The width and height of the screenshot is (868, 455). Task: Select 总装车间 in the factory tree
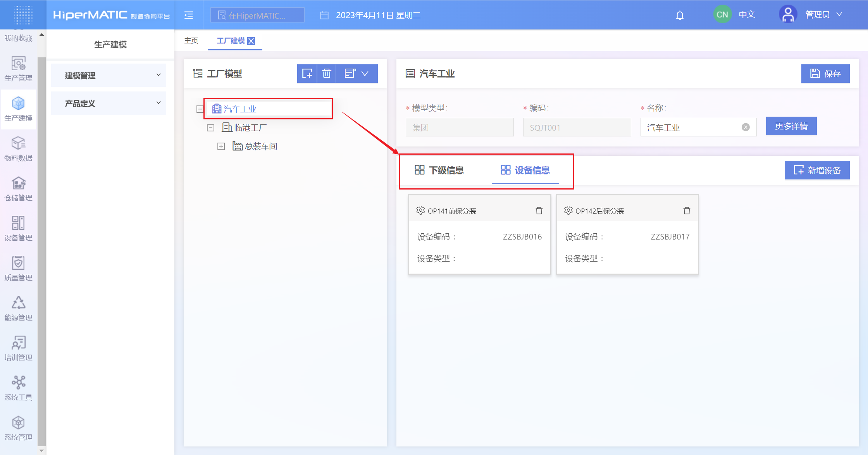[255, 146]
